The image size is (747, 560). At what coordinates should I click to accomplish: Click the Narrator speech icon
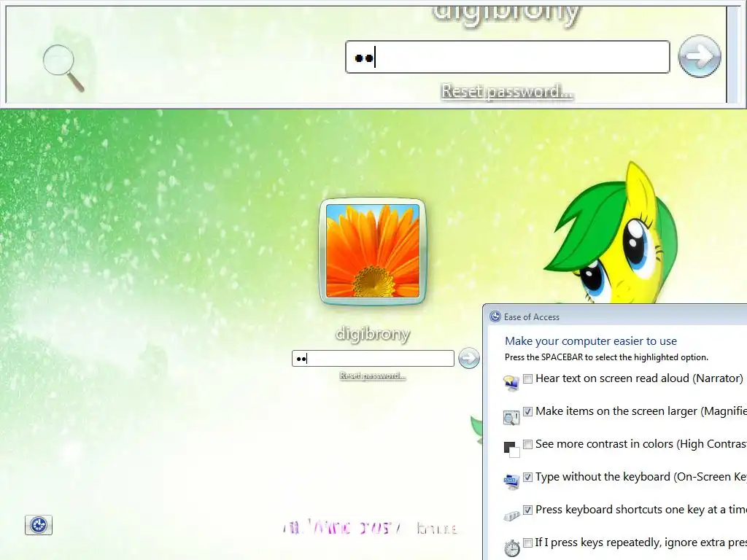coord(511,383)
